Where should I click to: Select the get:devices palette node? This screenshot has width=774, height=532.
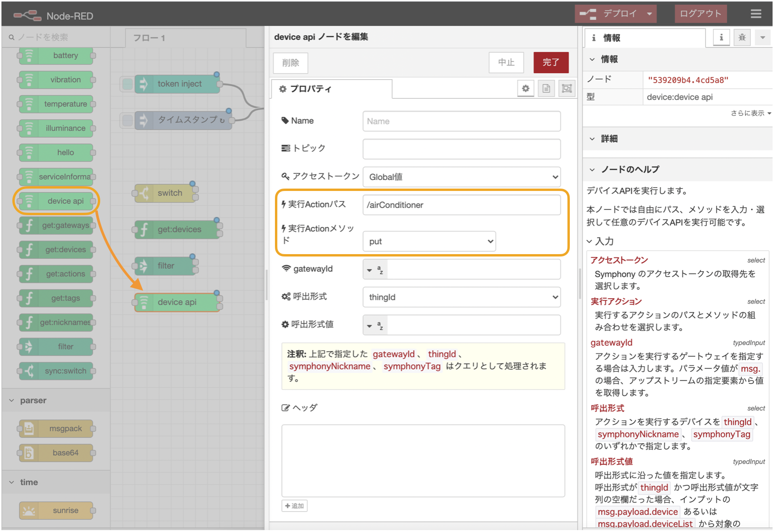coord(56,249)
